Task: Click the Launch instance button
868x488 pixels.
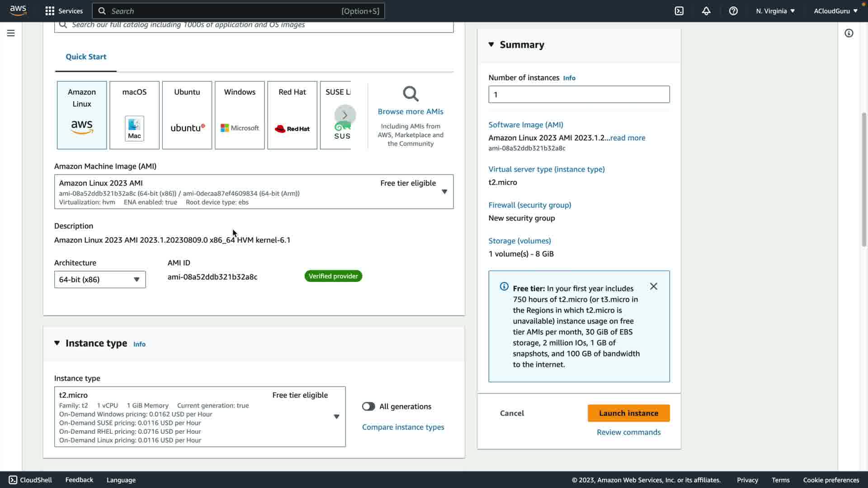Action: [628, 413]
